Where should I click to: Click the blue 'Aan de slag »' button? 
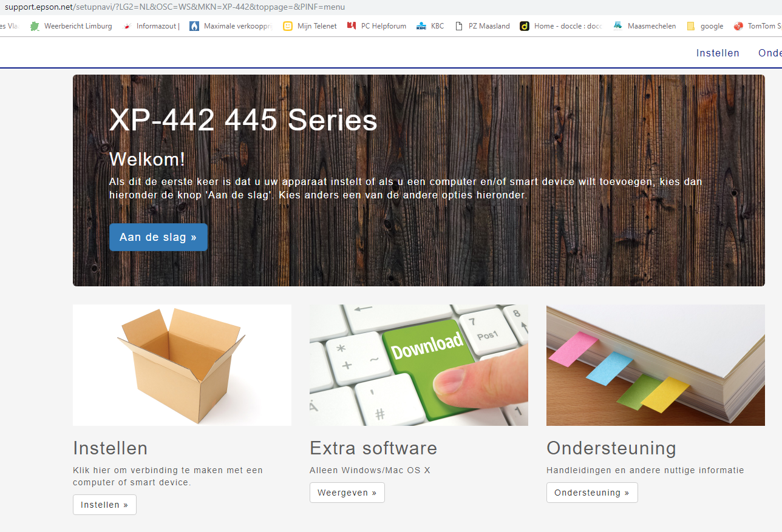tap(158, 237)
